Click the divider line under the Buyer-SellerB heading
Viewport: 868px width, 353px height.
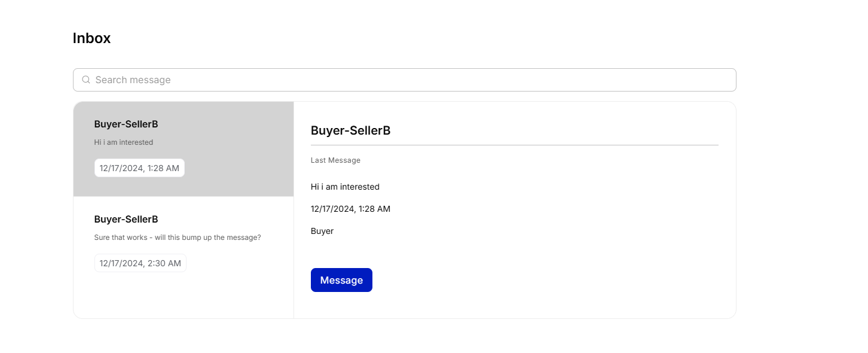[x=515, y=145]
